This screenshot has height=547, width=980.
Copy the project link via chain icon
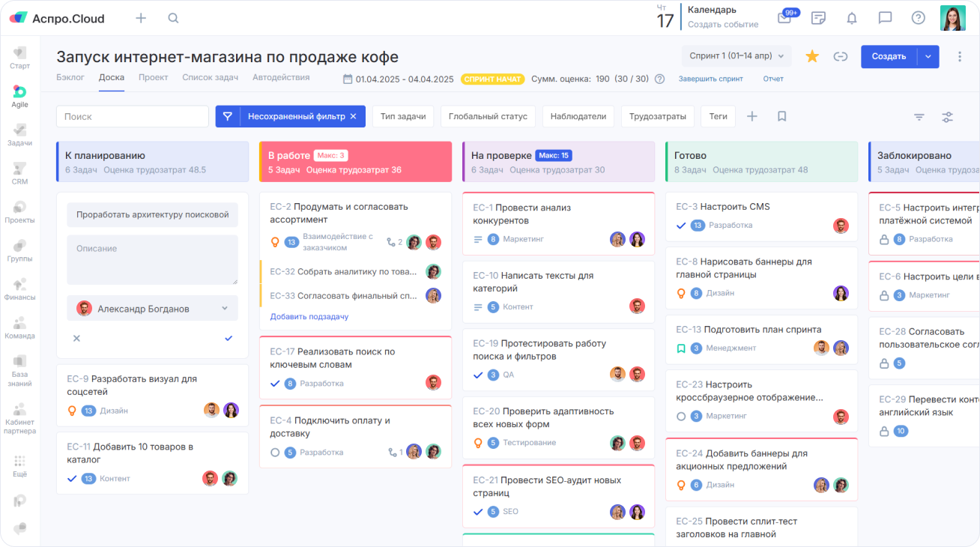(841, 56)
